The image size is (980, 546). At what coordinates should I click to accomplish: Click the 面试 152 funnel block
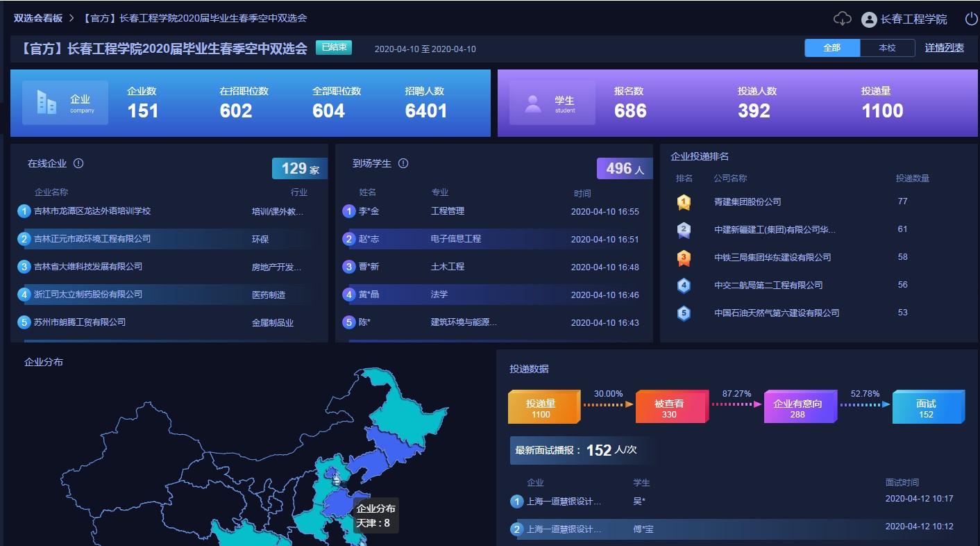926,408
